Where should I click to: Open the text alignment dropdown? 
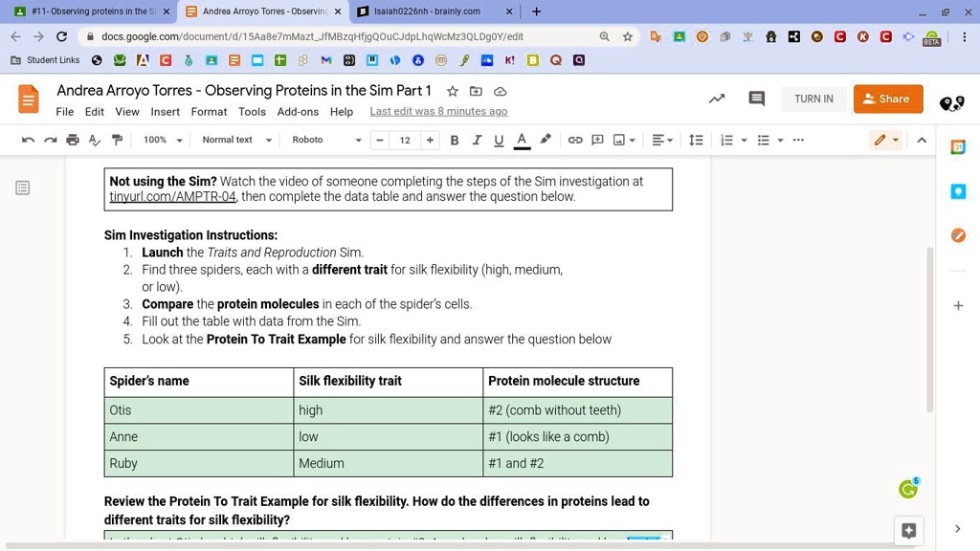coord(662,140)
